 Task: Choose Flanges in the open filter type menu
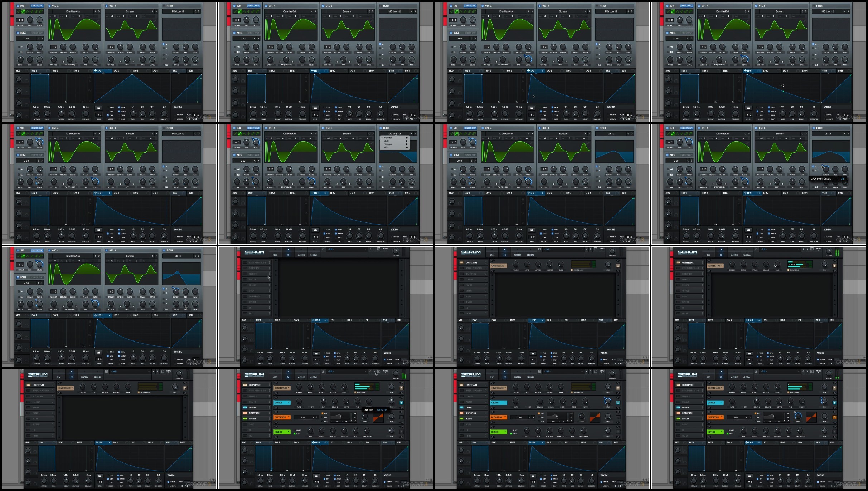(x=395, y=144)
